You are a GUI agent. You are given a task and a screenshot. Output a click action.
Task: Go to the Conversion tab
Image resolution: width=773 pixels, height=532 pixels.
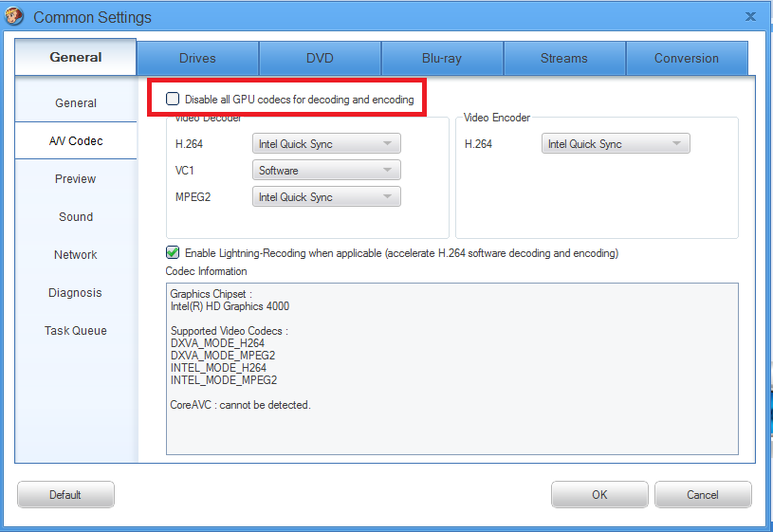pos(687,58)
